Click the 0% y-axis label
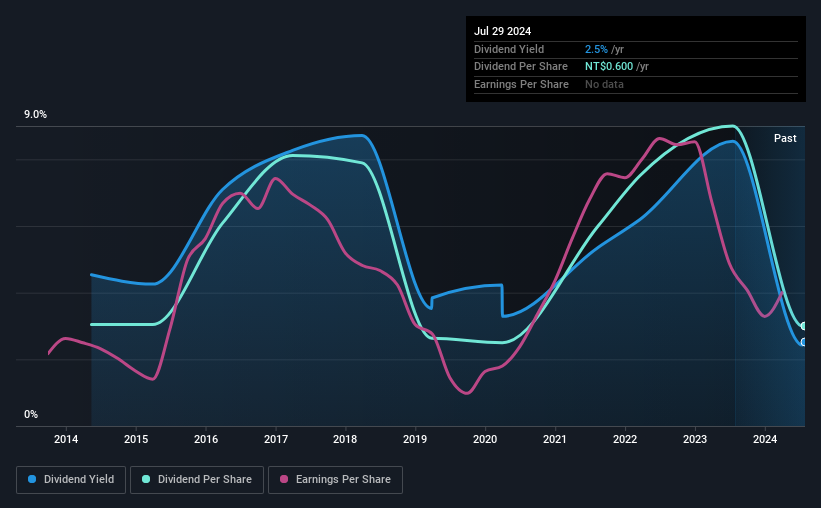This screenshot has width=821, height=508. [x=31, y=414]
